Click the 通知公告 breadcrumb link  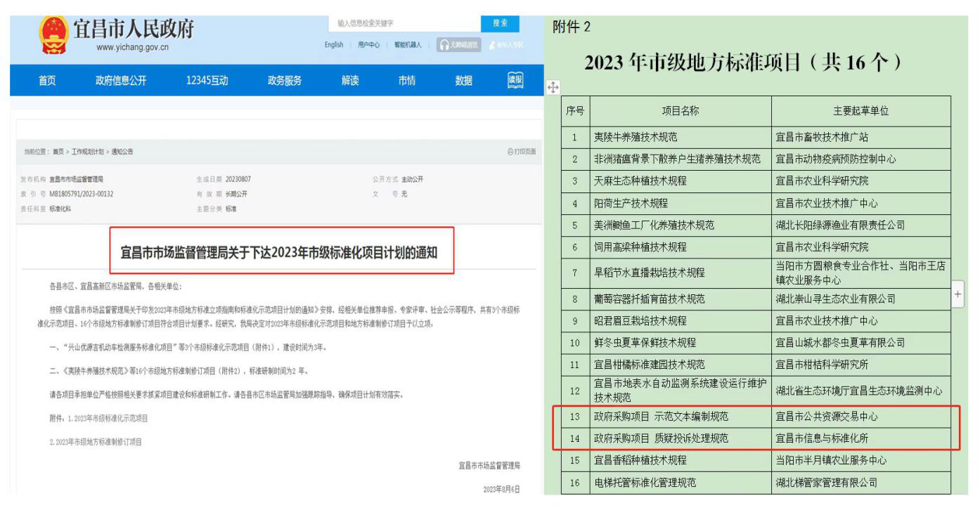[122, 152]
